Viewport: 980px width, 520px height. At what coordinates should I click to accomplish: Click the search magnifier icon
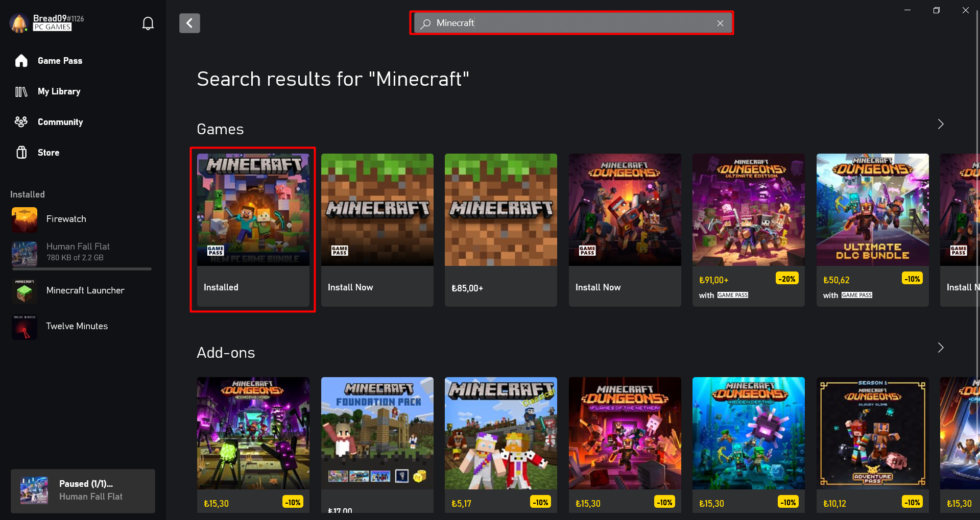click(425, 23)
